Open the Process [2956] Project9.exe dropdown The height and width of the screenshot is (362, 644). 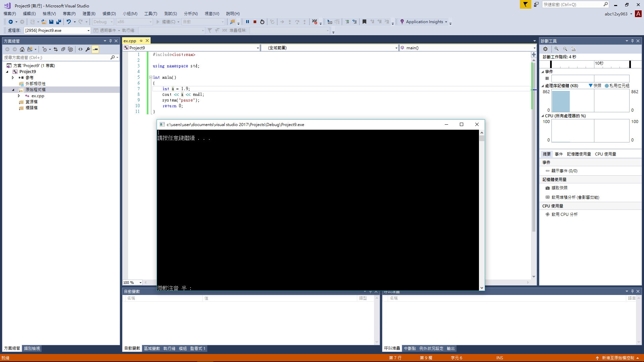89,31
